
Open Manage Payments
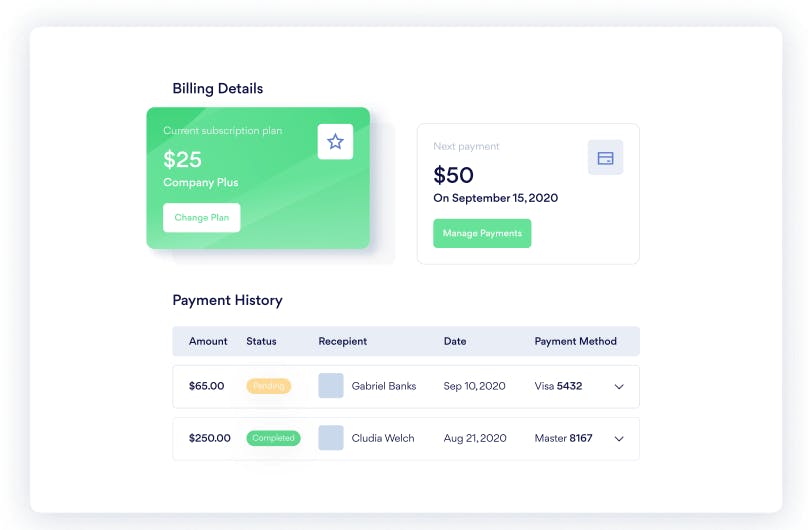482,233
